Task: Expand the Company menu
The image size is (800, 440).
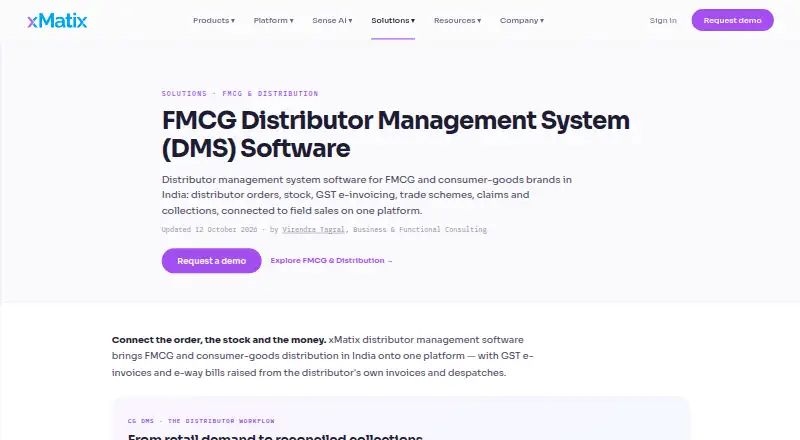Action: tap(521, 20)
